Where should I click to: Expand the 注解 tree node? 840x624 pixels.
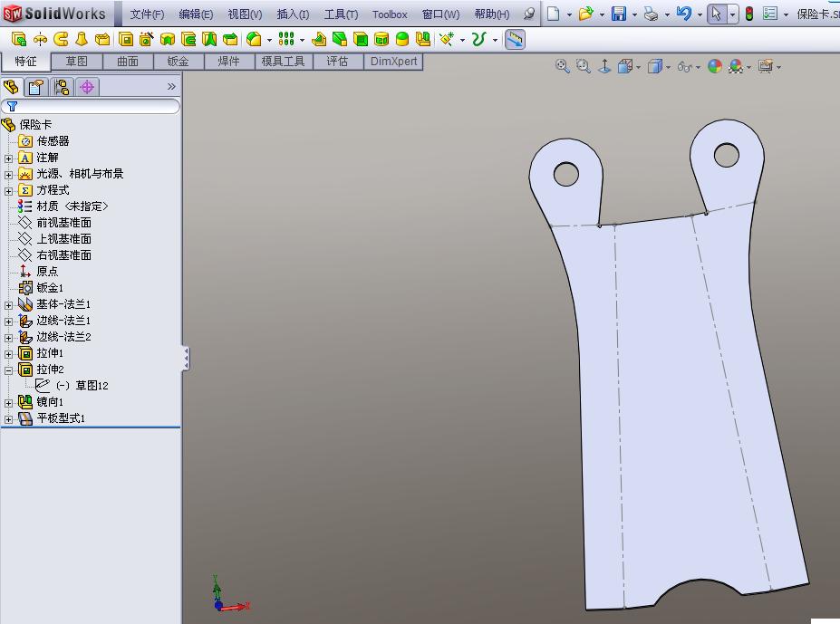(x=8, y=158)
